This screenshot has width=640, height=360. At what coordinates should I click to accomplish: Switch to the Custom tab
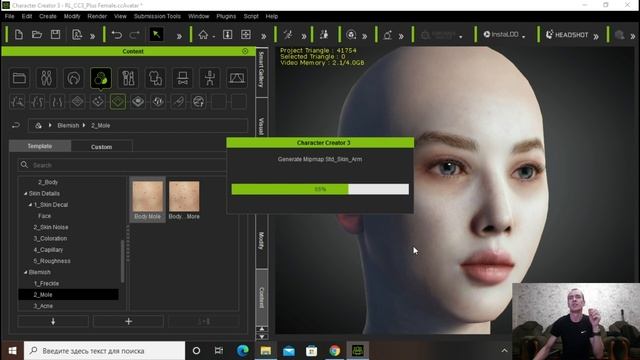coord(102,147)
